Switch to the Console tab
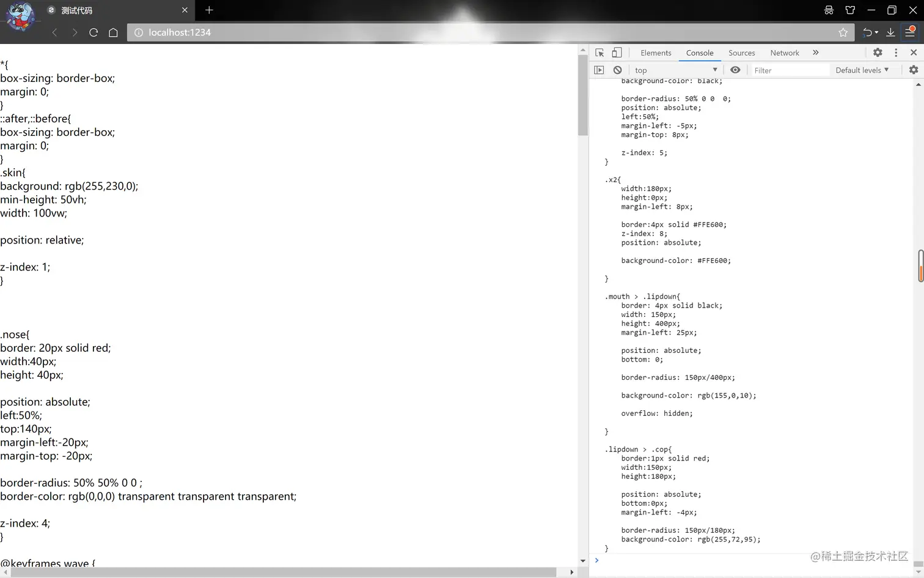 [x=700, y=53]
